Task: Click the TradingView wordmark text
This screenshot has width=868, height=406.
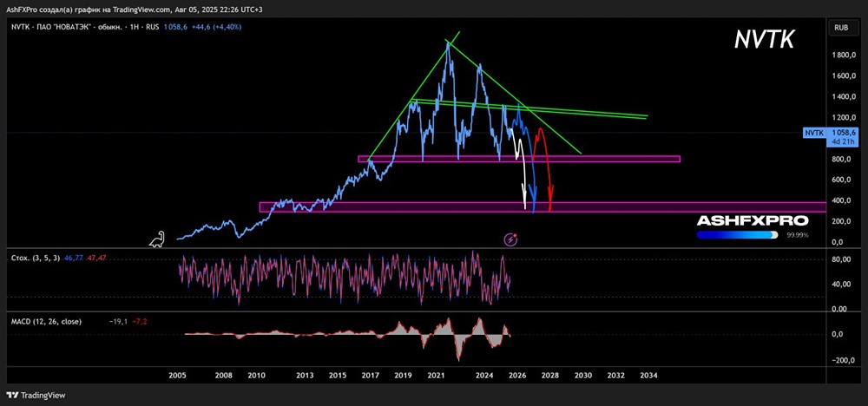Action: pyautogui.click(x=43, y=396)
